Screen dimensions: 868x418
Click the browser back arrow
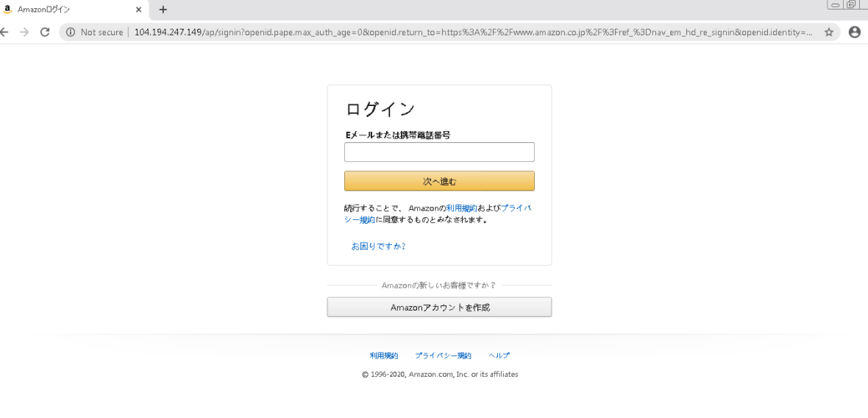4,32
